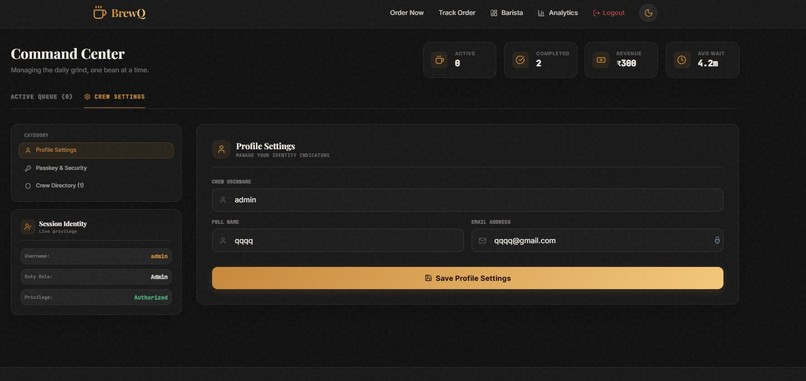Select the Revenue value ₹300
The height and width of the screenshot is (381, 806).
[x=627, y=63]
